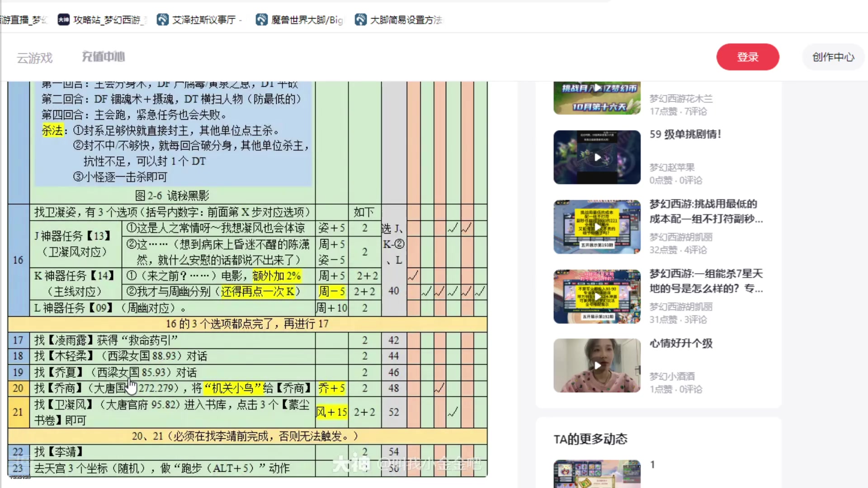This screenshot has width=868, height=488.
Task: Click highlighted text 还得再点一次K
Action: tap(258, 291)
